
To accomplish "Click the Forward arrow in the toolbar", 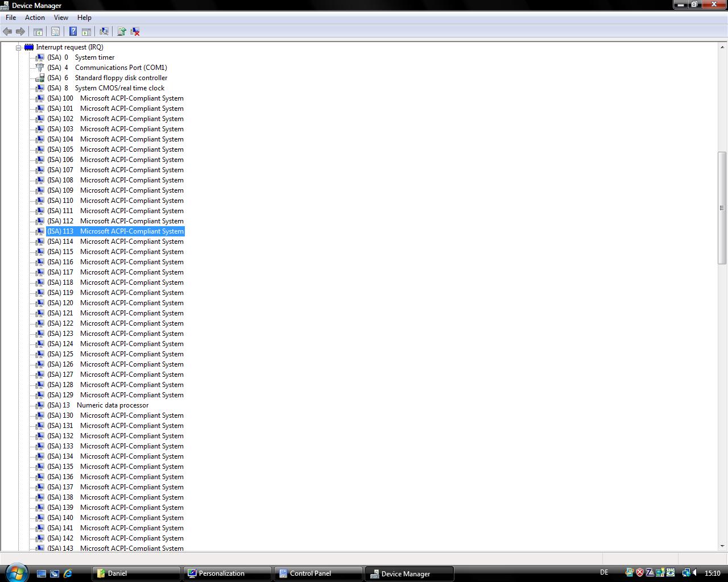I will coord(20,32).
